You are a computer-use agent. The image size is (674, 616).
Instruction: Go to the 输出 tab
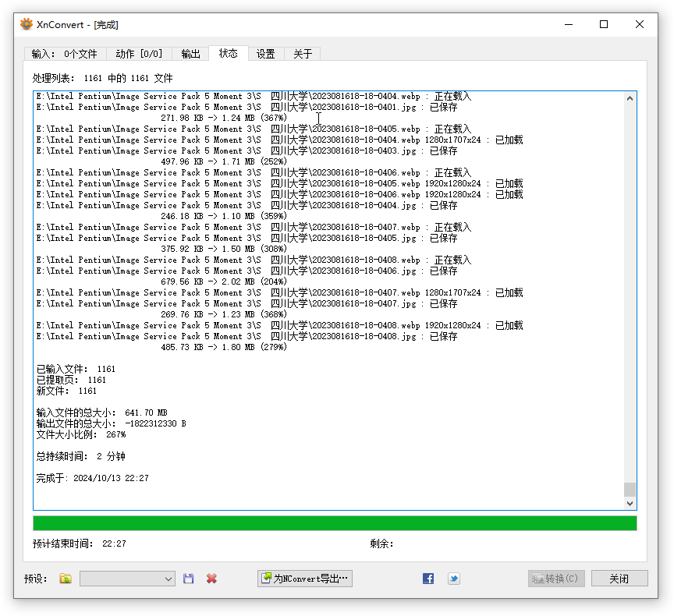click(x=190, y=54)
